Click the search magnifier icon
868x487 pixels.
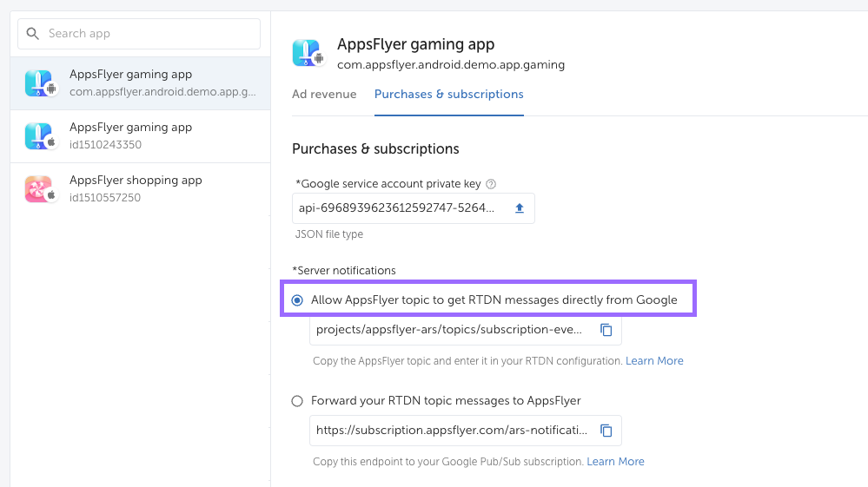(34, 34)
